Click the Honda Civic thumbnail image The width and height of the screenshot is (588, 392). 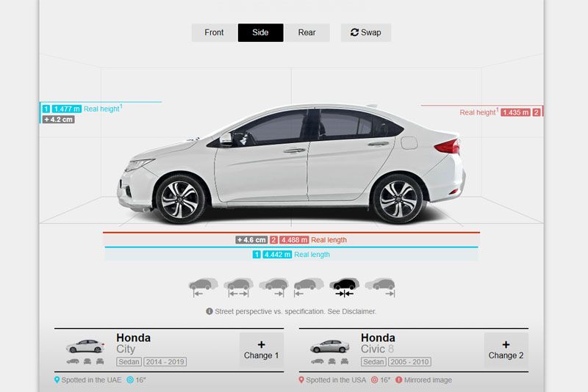tap(329, 346)
